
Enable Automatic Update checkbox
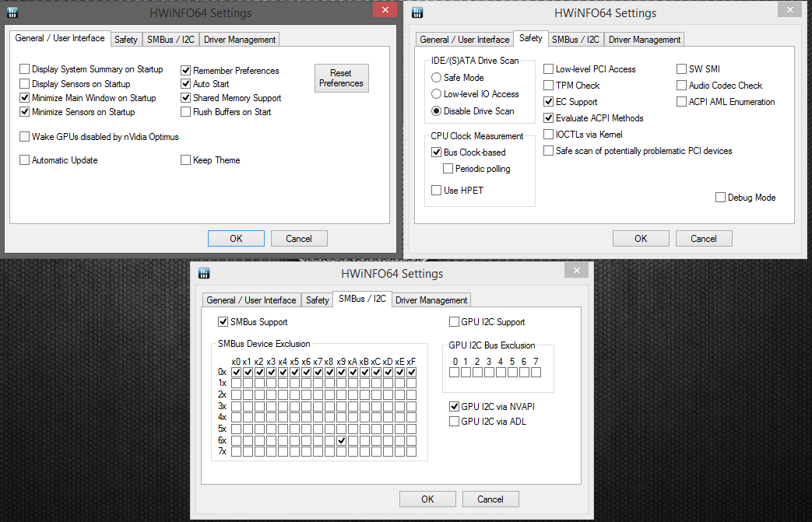(x=58, y=160)
